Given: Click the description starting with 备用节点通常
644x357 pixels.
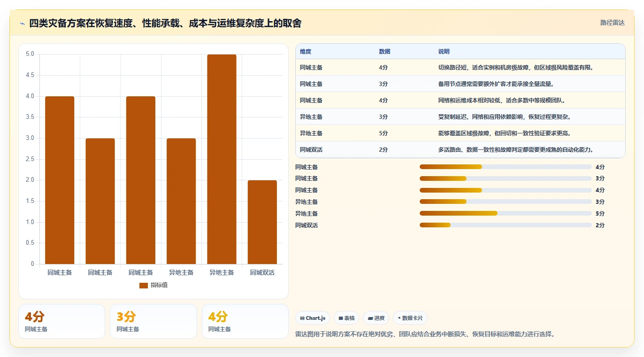Looking at the screenshot, I should [x=497, y=84].
